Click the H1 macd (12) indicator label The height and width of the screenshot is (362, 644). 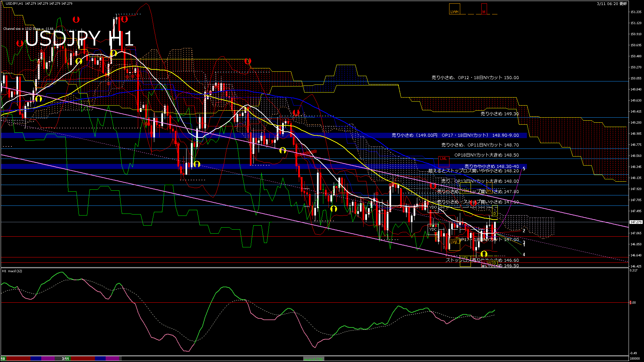click(x=12, y=271)
